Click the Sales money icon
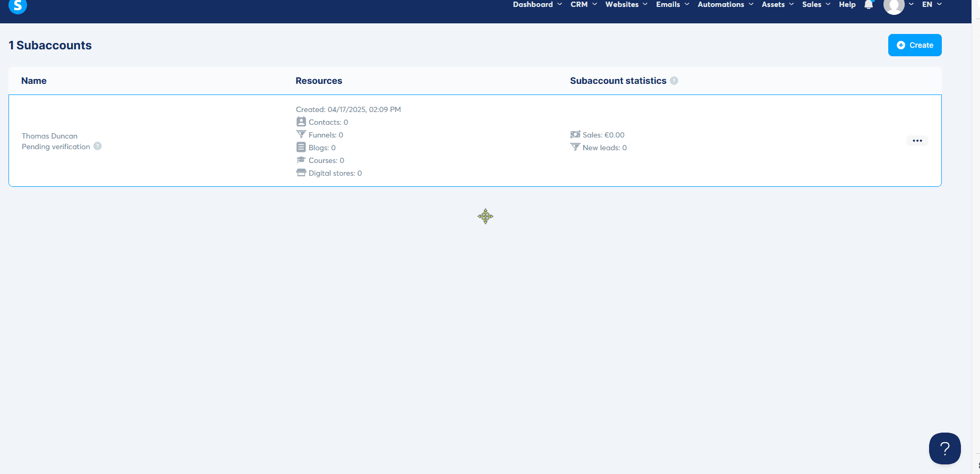This screenshot has height=474, width=980. tap(575, 135)
